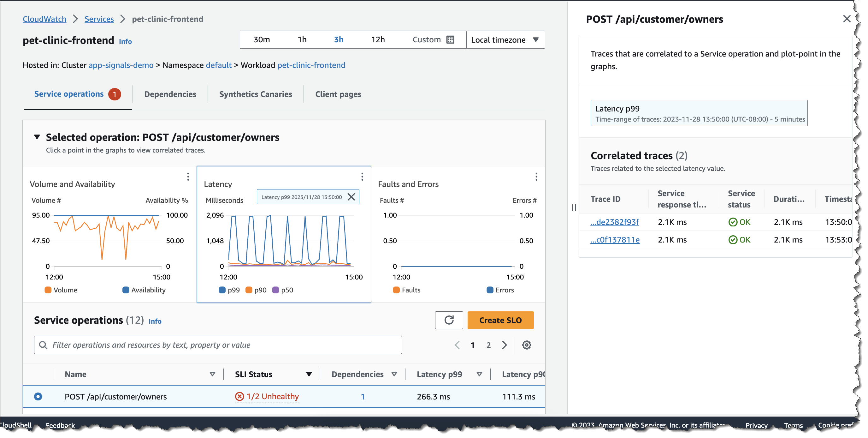Open Volume and Availability graph options menu

[x=188, y=177]
